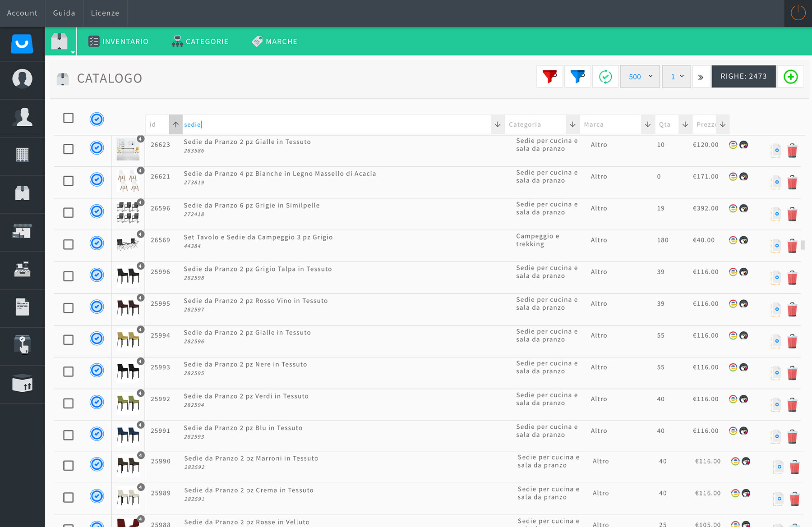Tick the select-all checkbox in header
The height and width of the screenshot is (527, 812).
pos(68,118)
